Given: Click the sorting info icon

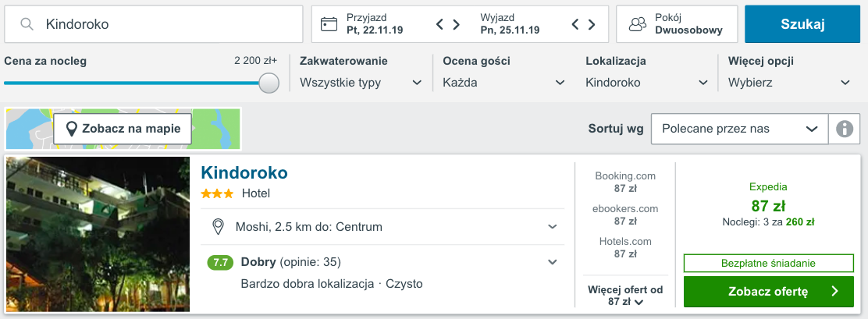Looking at the screenshot, I should tap(845, 129).
